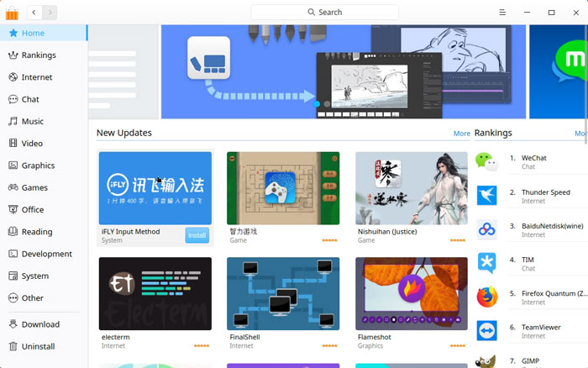Open the FinalShell app thumbnail
This screenshot has width=588, height=368.
coord(283,294)
